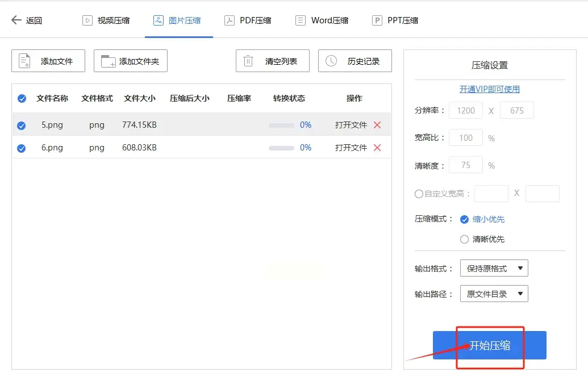Click the PDF compression document icon

tap(229, 20)
